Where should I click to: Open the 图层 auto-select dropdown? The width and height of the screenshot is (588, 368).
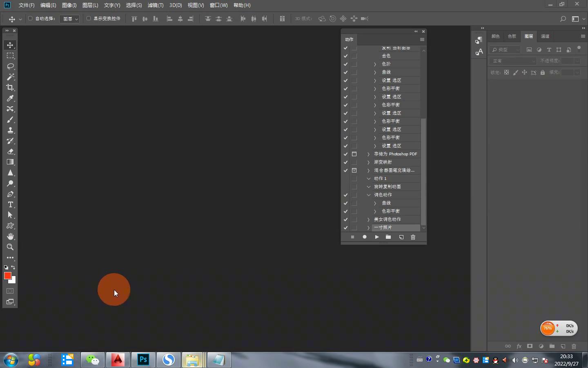pos(69,19)
